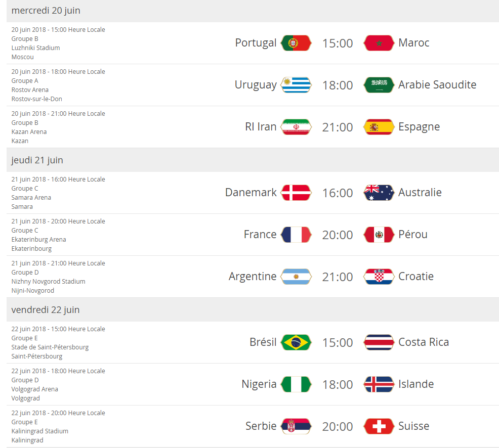Click the 21:00 RI Iran–Espagne match time
499x448 pixels.
tap(338, 127)
